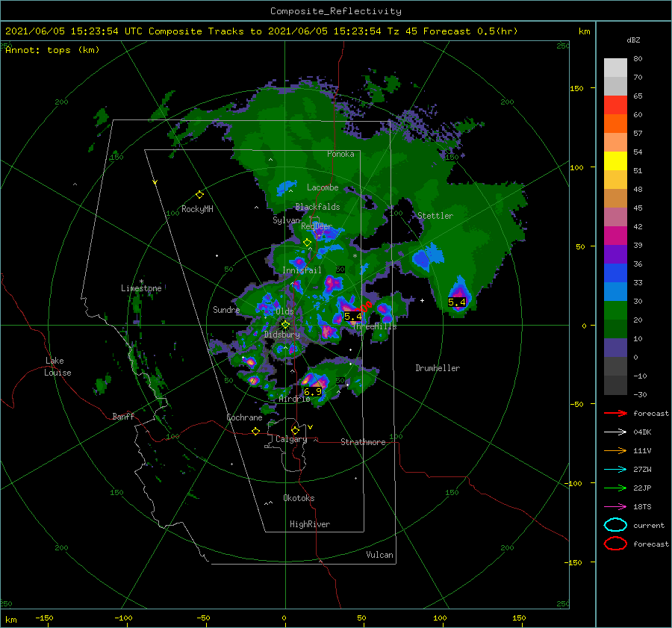Pick the 33 dBZ blue color swatch
The image size is (672, 628).
(615, 291)
